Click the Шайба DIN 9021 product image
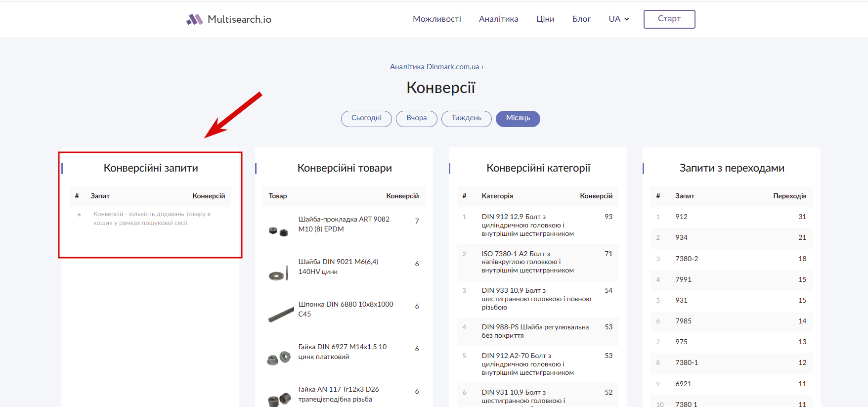868x407 pixels. pos(278,273)
